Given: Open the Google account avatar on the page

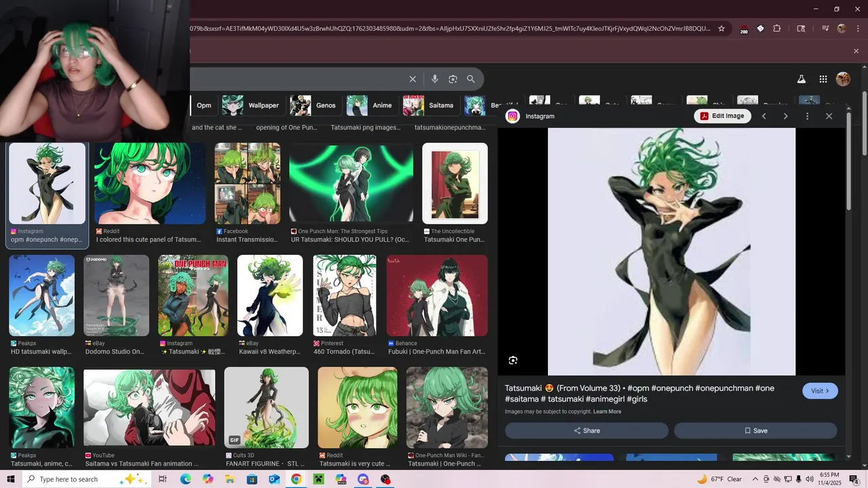Looking at the screenshot, I should coord(843,79).
